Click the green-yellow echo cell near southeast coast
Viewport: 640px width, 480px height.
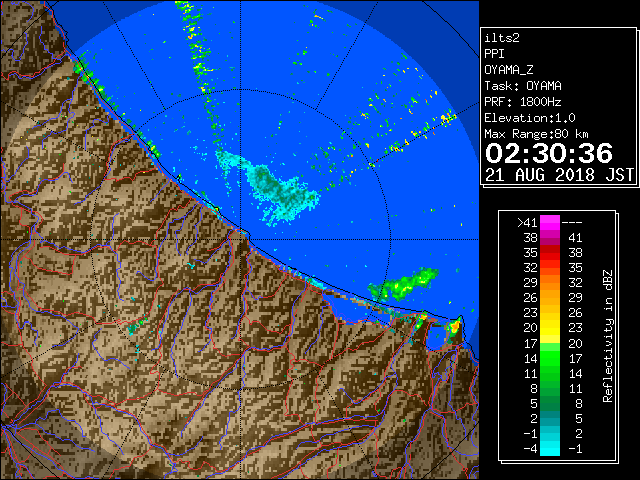click(402, 284)
